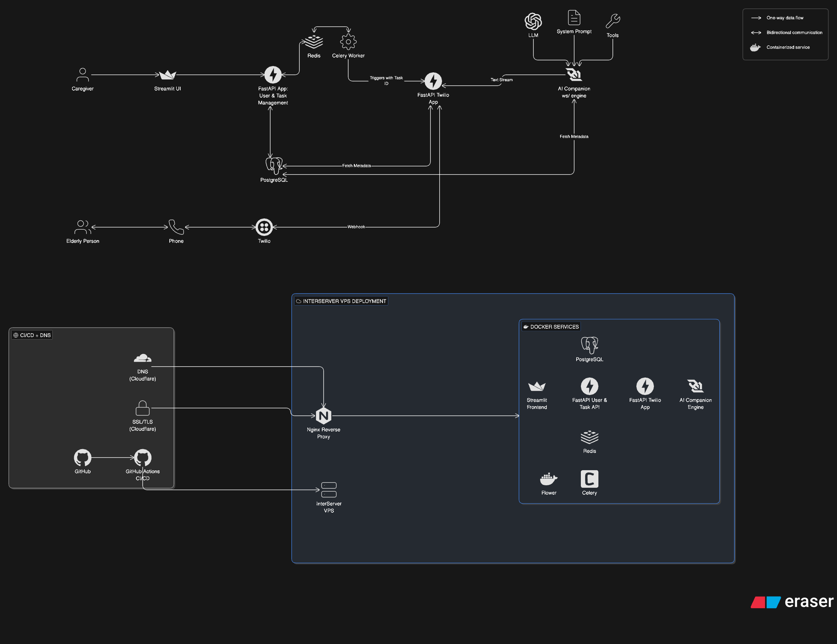Viewport: 837px width, 644px height.
Task: Select the InterServer VPS server icon
Action: pos(329,490)
